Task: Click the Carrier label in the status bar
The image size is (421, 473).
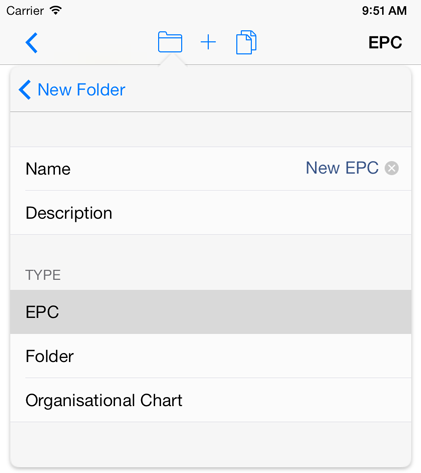Action: (x=25, y=11)
